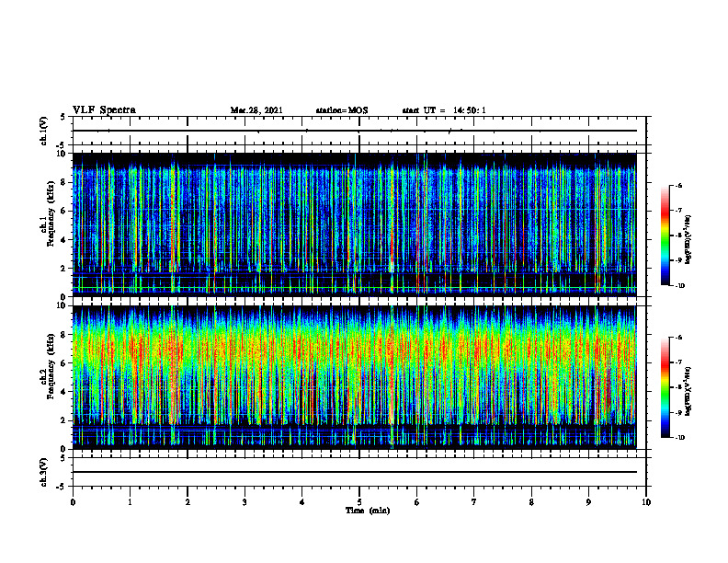Click time-axis tick label "8"

tap(531, 502)
